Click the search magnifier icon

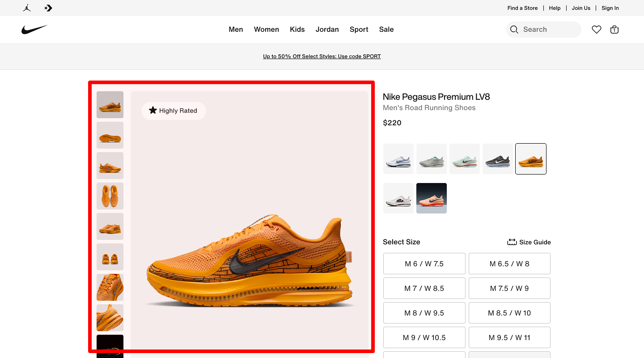point(514,29)
